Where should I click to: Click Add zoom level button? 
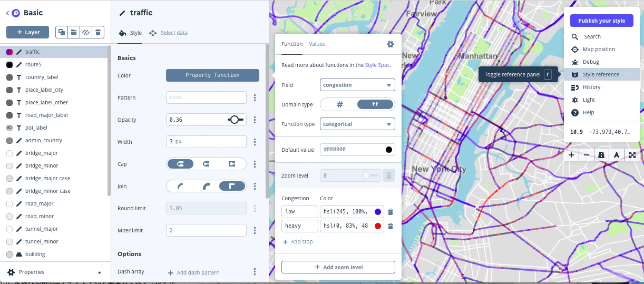point(338,267)
